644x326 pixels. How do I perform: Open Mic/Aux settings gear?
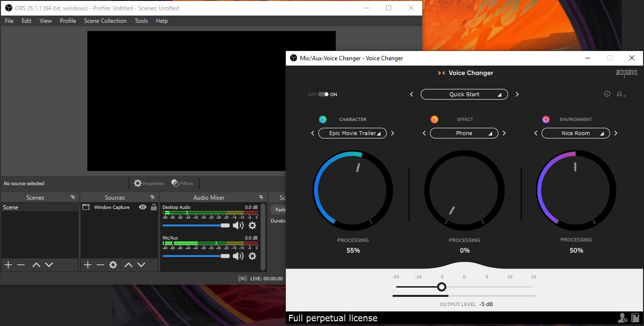tap(252, 256)
